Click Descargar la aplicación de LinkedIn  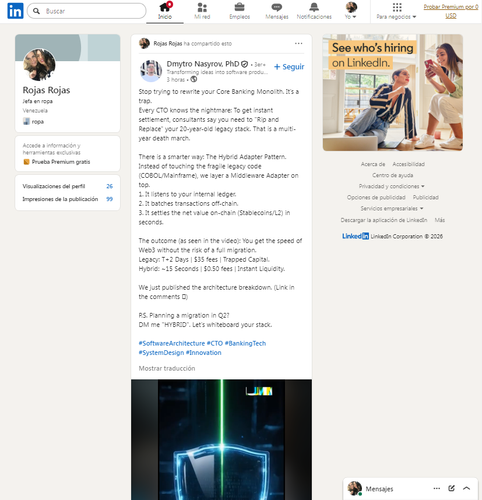tap(384, 220)
